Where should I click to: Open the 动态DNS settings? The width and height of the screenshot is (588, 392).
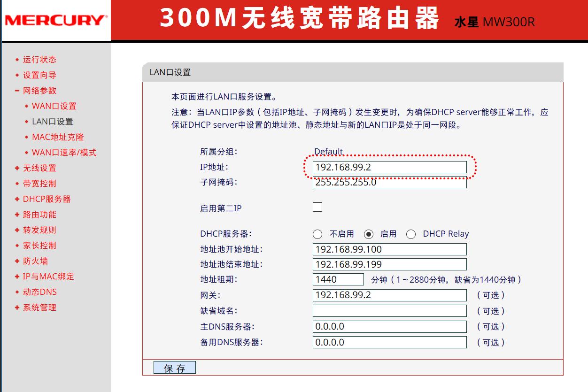pos(39,292)
